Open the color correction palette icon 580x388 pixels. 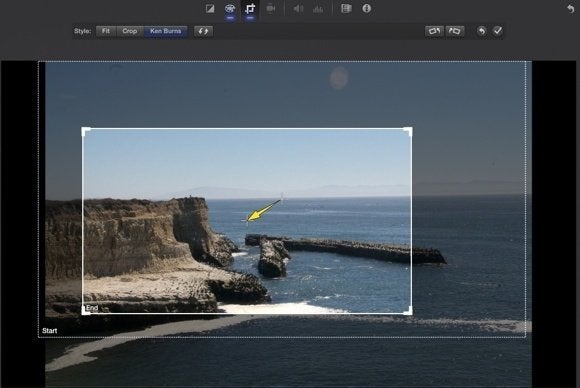tap(230, 9)
